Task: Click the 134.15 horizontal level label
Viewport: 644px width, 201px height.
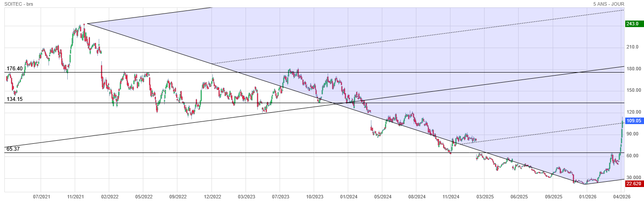Action: (14, 99)
